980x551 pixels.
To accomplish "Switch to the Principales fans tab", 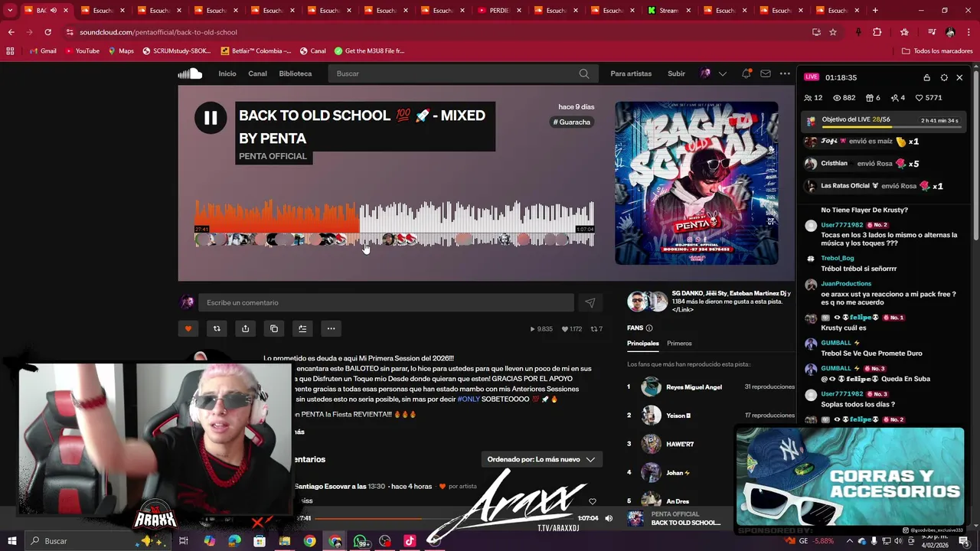I will coord(643,344).
